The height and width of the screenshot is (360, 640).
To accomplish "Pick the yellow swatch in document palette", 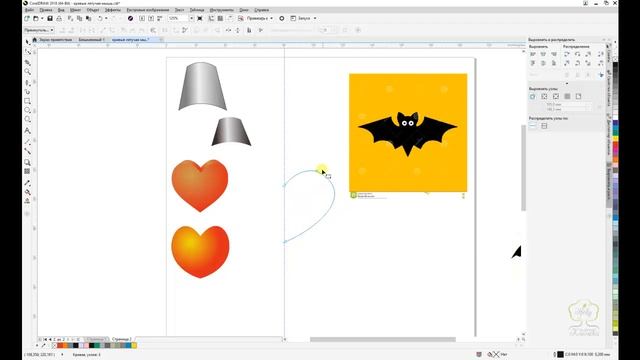I will coord(134,345).
